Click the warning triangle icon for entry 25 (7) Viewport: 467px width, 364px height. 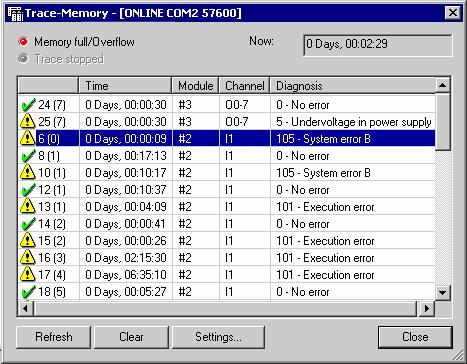(x=28, y=121)
